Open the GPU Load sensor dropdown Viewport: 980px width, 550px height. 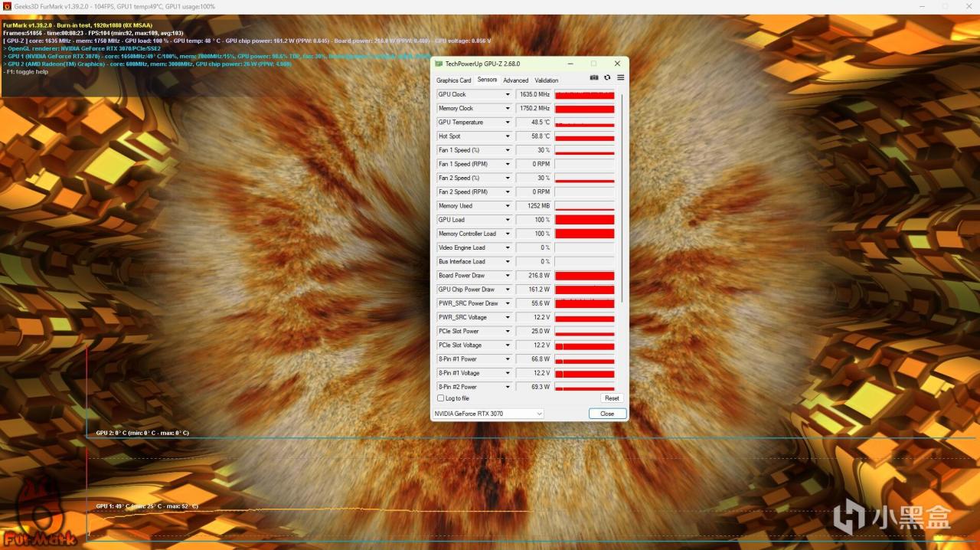(x=507, y=220)
